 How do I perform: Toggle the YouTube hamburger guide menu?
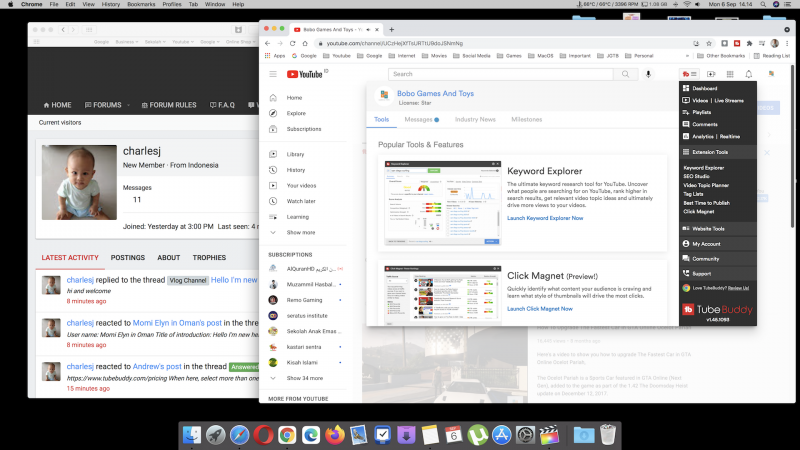tap(273, 74)
